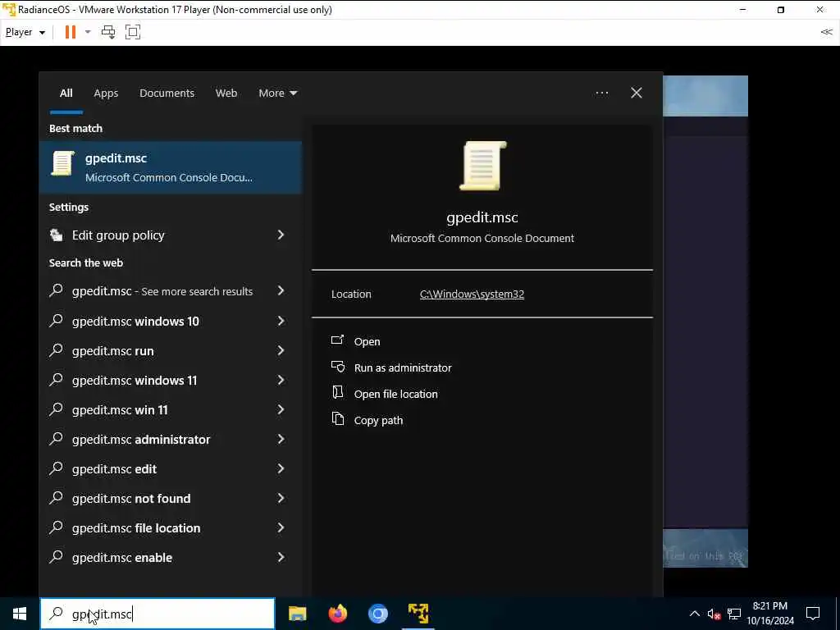The width and height of the screenshot is (840, 630).
Task: Click Run as administrator
Action: (403, 368)
